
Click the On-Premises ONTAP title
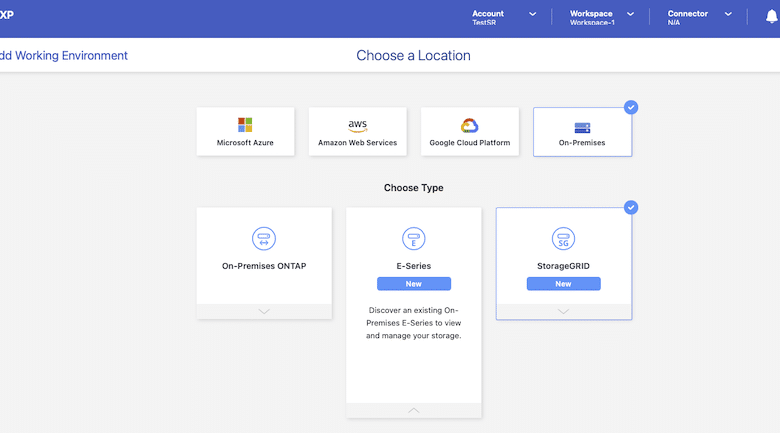point(264,266)
